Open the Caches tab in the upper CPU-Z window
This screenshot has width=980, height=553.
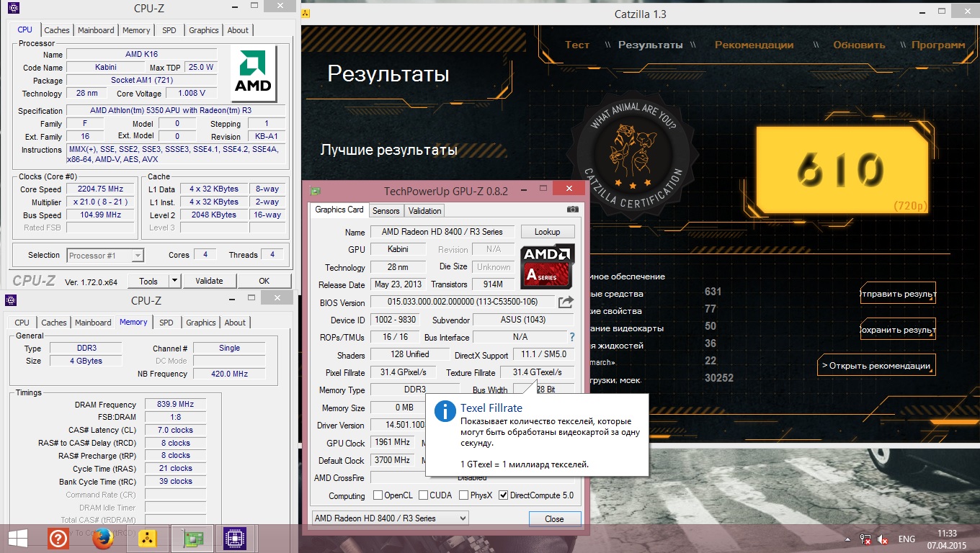tap(57, 30)
